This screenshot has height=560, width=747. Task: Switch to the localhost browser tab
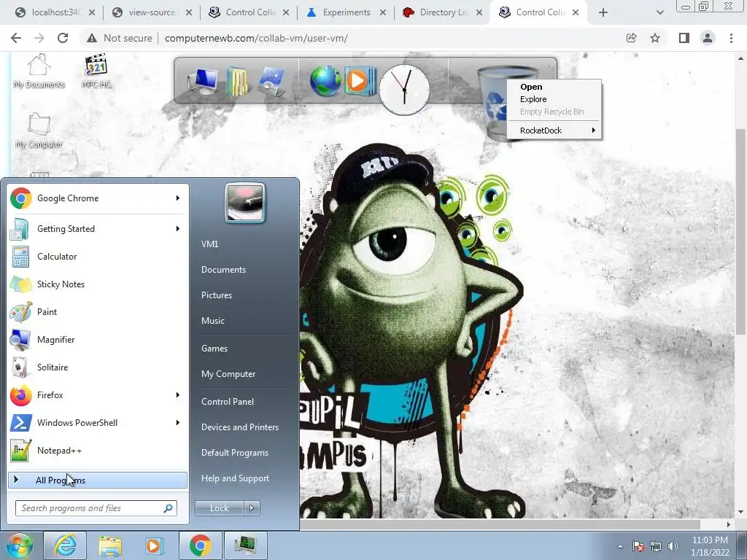point(54,12)
